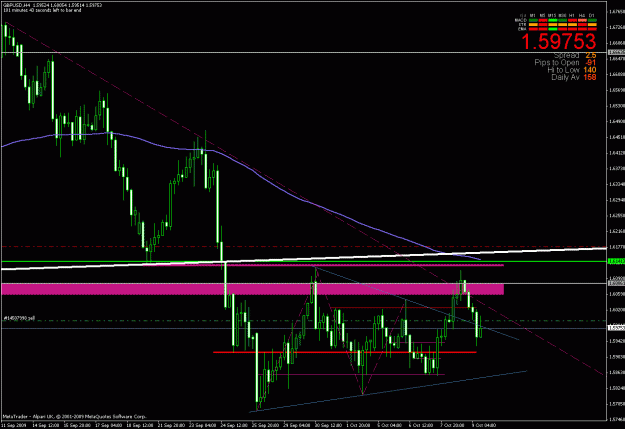Image resolution: width=625 pixels, height=429 pixels.
Task: Click the 'seconds left to bar end' text
Action: pos(61,10)
